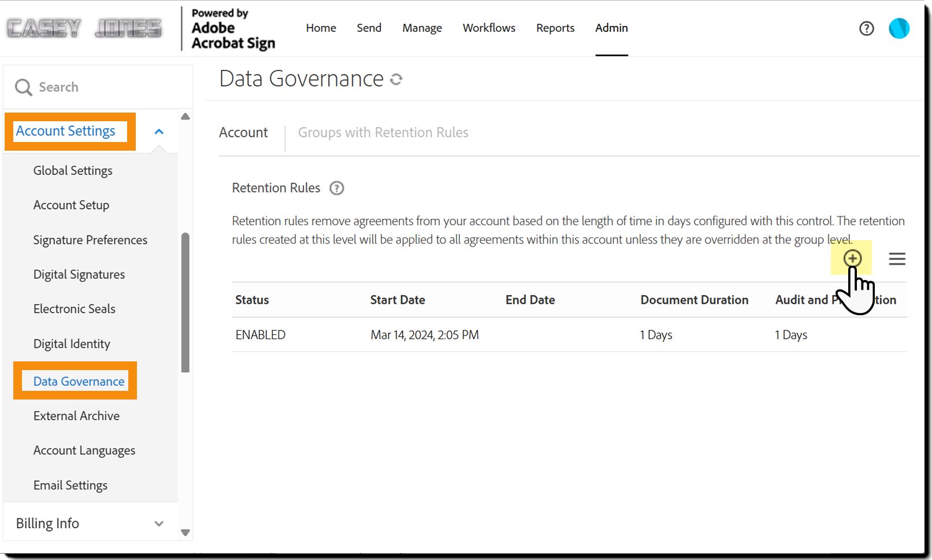The image size is (932, 560).
Task: Click the Retention Rules help question mark
Action: tap(336, 188)
